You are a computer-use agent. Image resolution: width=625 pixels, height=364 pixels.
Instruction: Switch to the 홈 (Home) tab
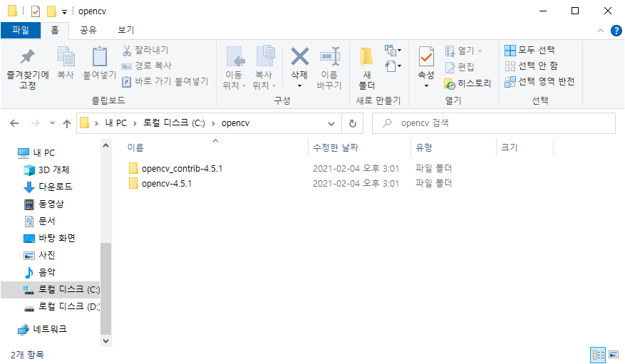point(55,30)
